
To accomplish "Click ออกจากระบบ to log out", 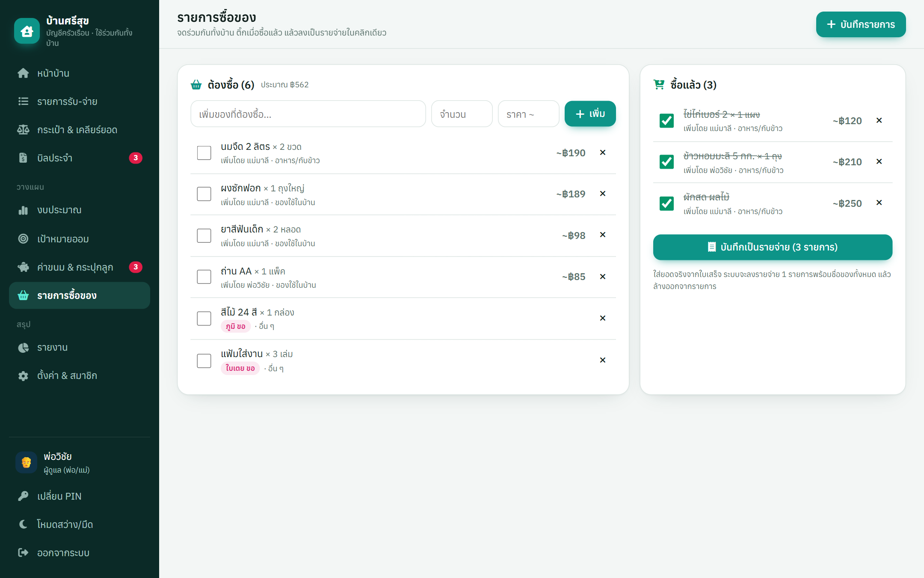I will tap(80, 553).
